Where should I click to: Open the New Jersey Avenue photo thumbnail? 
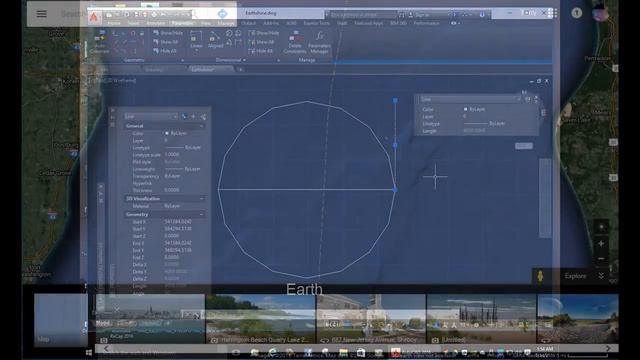(x=371, y=319)
